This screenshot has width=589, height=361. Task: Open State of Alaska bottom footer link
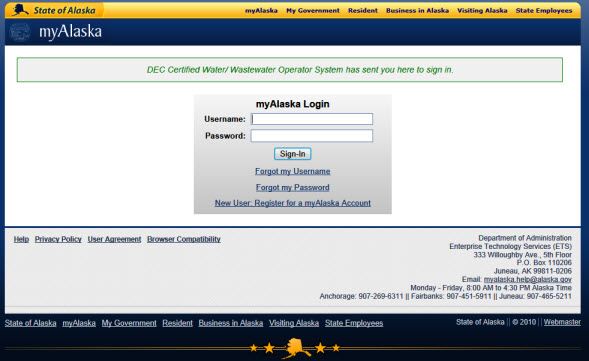(30, 323)
